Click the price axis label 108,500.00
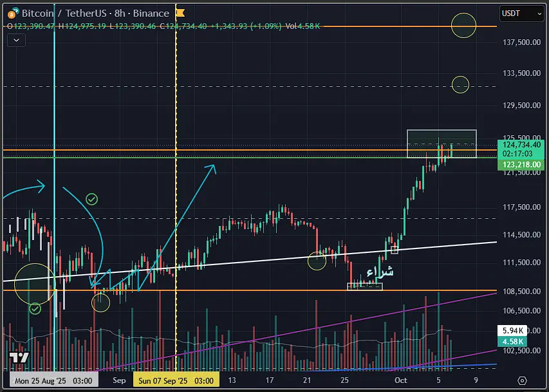Screen dimensions: 549x392 coord(521,292)
